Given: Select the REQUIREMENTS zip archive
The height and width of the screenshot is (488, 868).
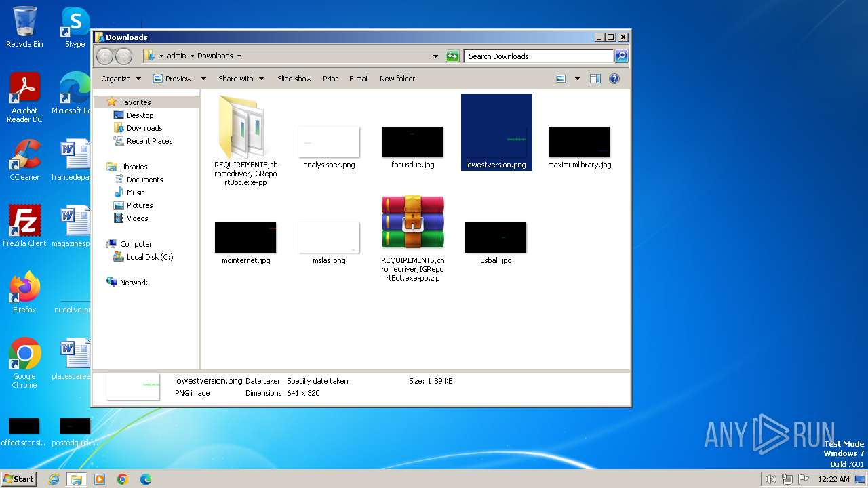Looking at the screenshot, I should [412, 239].
